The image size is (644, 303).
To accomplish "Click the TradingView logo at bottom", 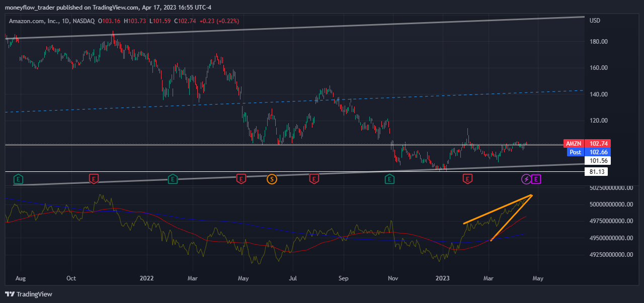I will coord(29,294).
